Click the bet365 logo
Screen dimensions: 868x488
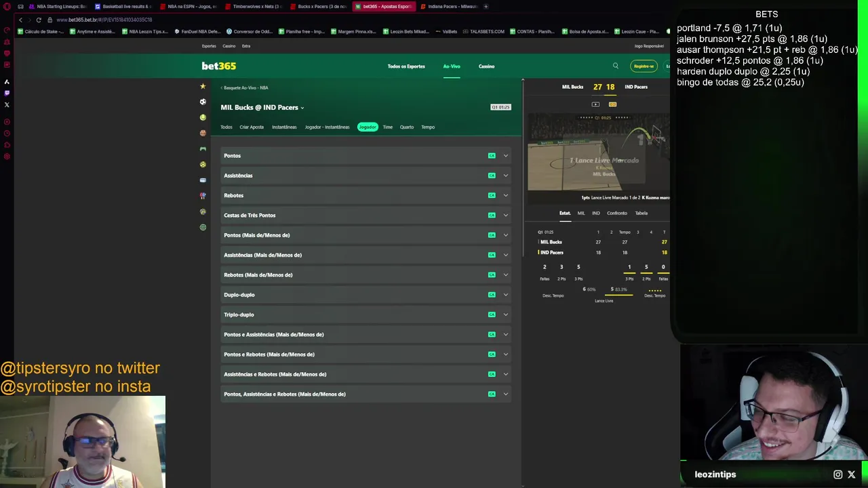(219, 66)
